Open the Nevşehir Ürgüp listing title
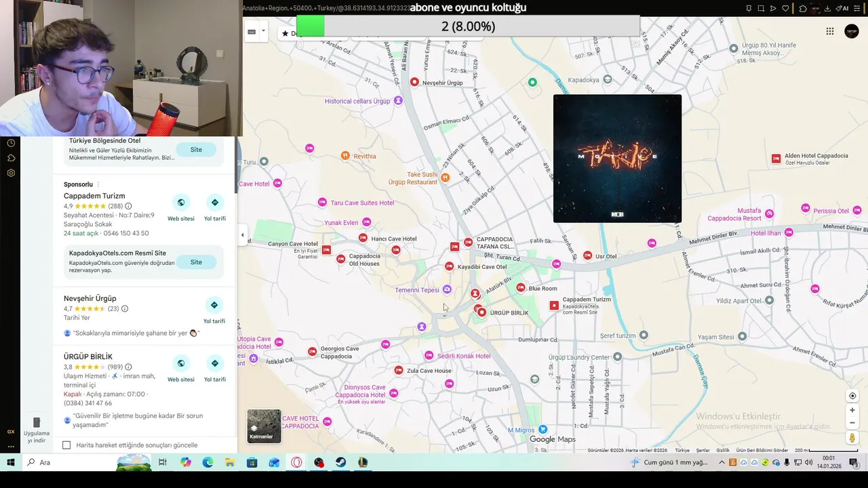Image resolution: width=868 pixels, height=488 pixels. pos(90,298)
